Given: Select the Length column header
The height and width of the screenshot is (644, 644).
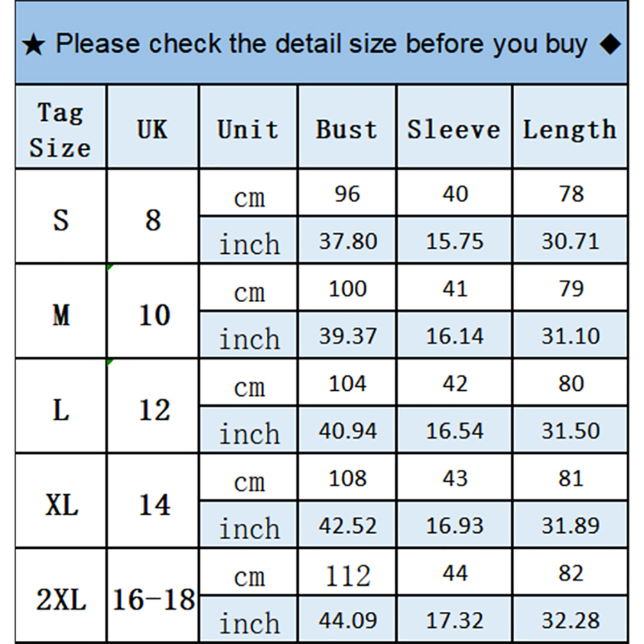Looking at the screenshot, I should click(570, 129).
